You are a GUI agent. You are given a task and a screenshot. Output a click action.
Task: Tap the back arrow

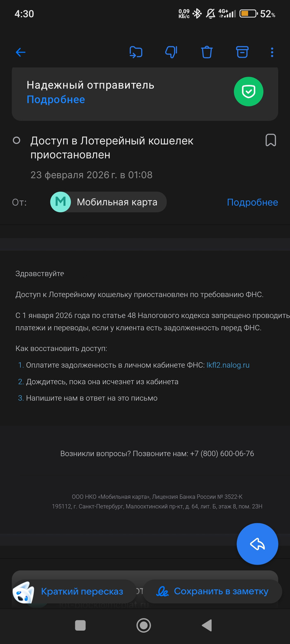[20, 52]
